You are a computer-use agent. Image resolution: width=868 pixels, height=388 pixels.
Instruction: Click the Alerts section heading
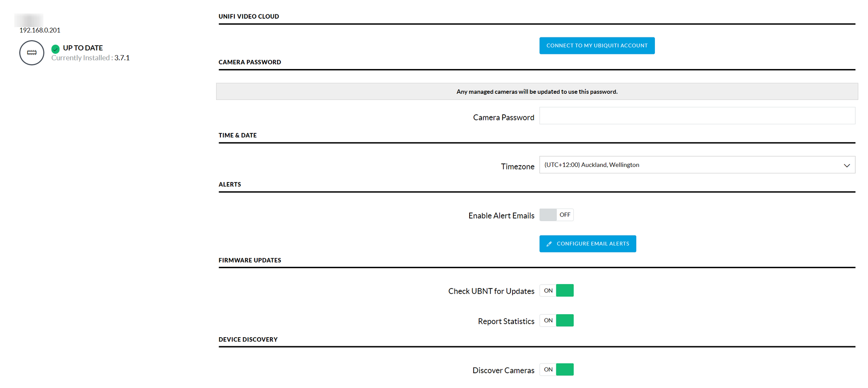230,184
